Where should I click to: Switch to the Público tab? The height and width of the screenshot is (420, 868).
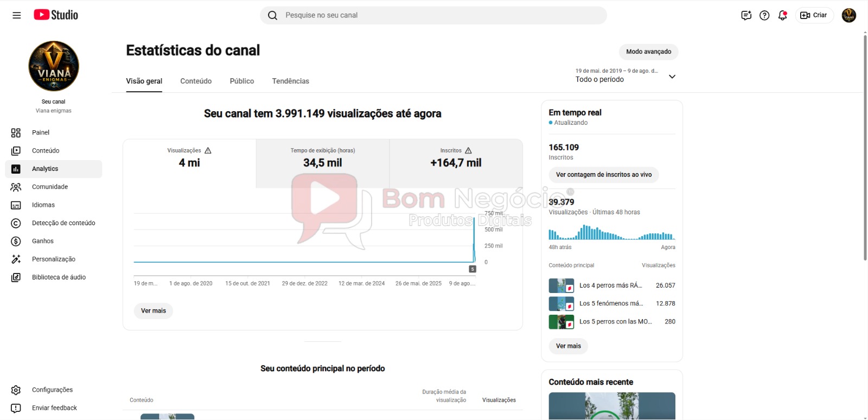[x=242, y=81]
